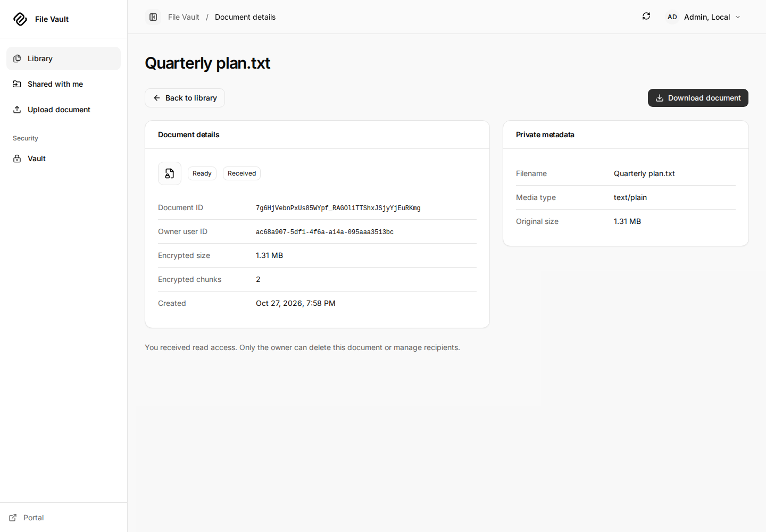
Task: Click the Received status badge
Action: click(x=242, y=173)
